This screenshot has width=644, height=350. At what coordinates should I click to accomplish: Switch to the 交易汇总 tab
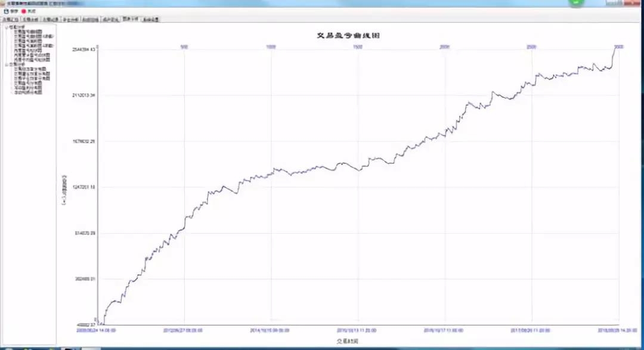click(x=10, y=19)
